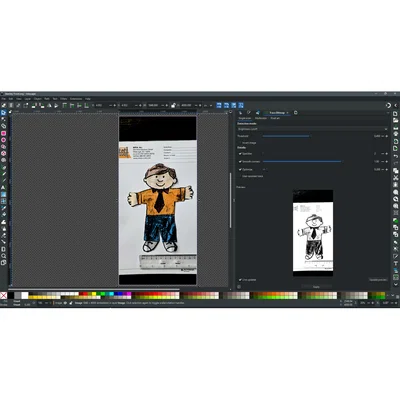Toggle Smooth corners checkbox
The width and height of the screenshot is (400, 400).
pos(240,162)
